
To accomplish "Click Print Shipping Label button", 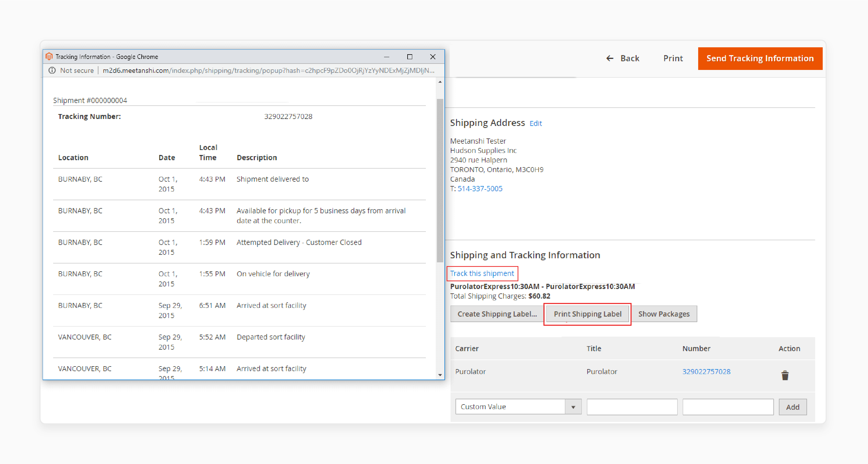I will point(587,314).
